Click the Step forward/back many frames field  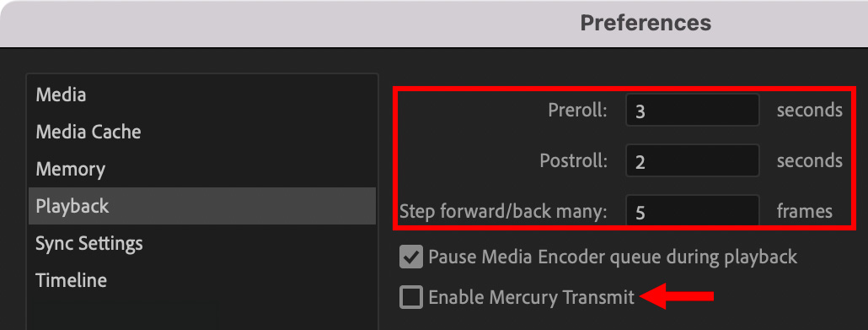coord(693,211)
